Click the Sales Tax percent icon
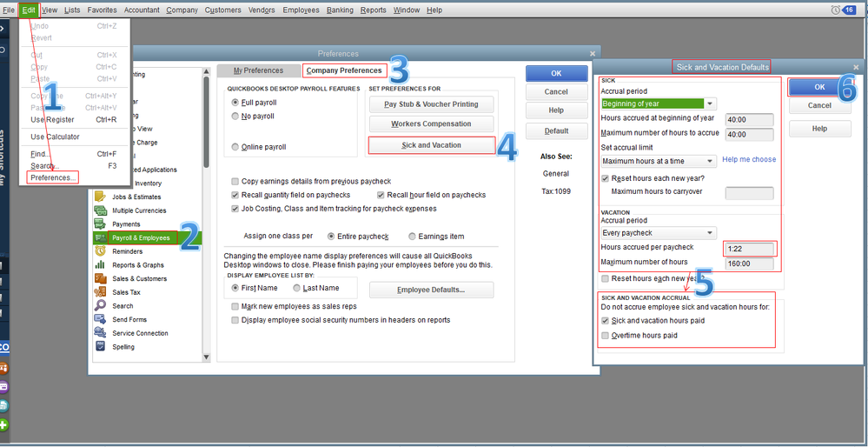 pyautogui.click(x=100, y=292)
